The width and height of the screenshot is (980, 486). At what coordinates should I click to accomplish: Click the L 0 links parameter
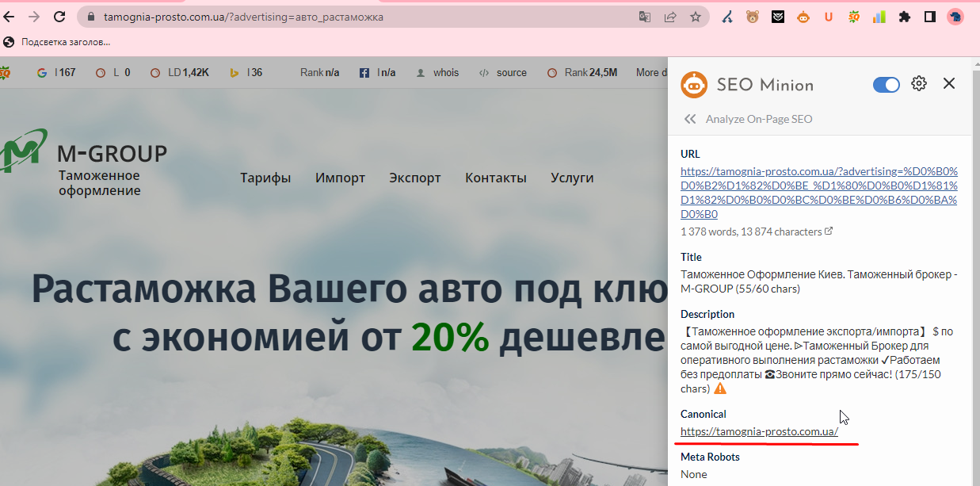click(113, 72)
